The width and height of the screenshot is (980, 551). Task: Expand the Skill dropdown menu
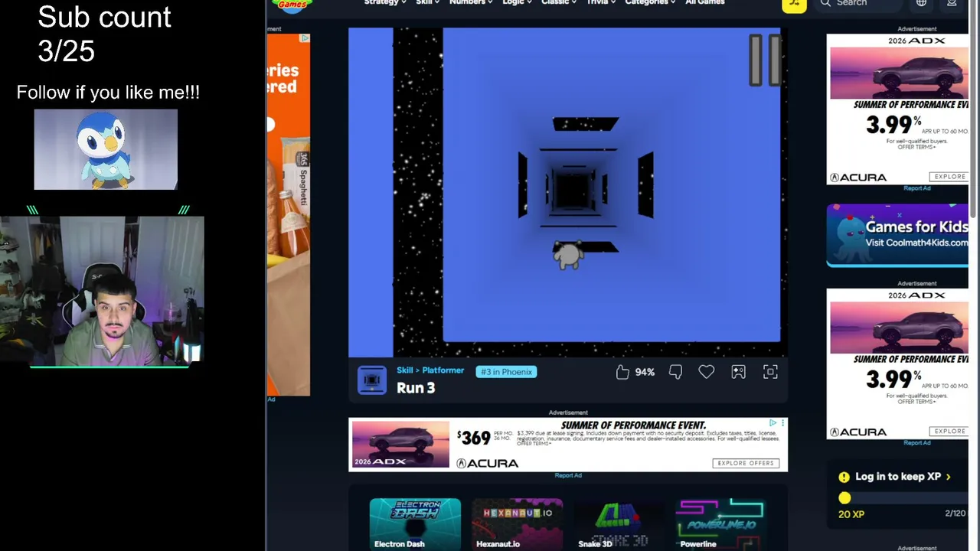(x=427, y=3)
